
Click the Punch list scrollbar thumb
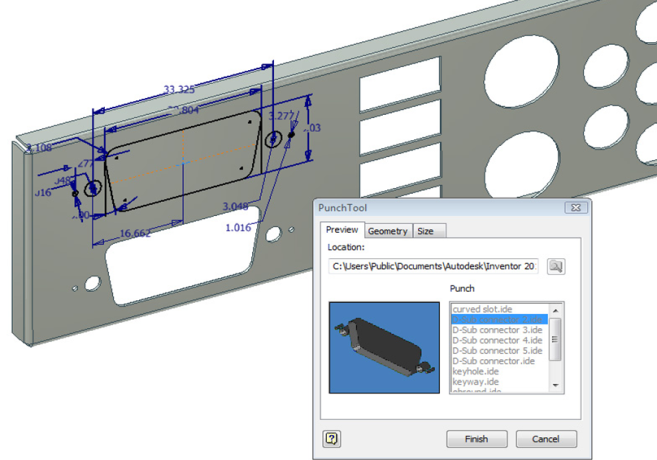tap(555, 339)
